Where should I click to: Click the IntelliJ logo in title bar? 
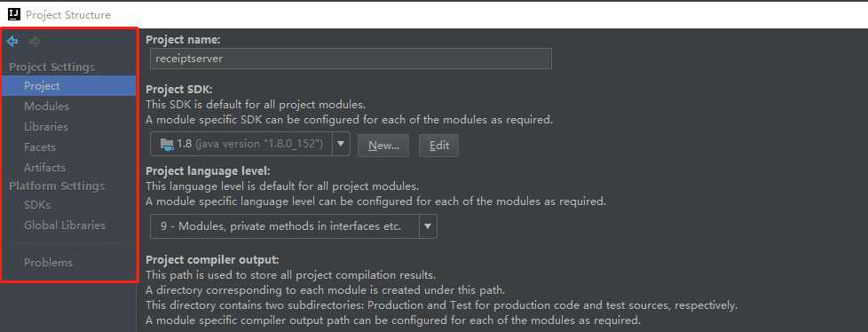(x=14, y=14)
